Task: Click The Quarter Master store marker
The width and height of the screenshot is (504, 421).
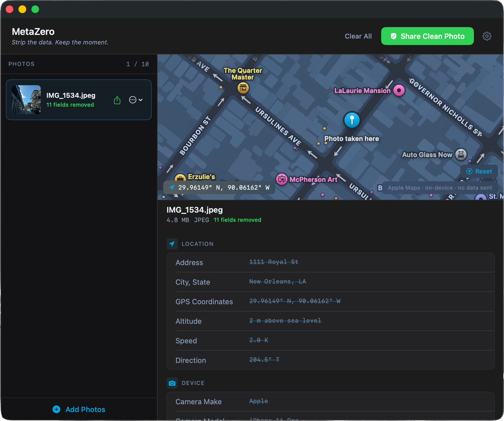Action: (x=243, y=88)
